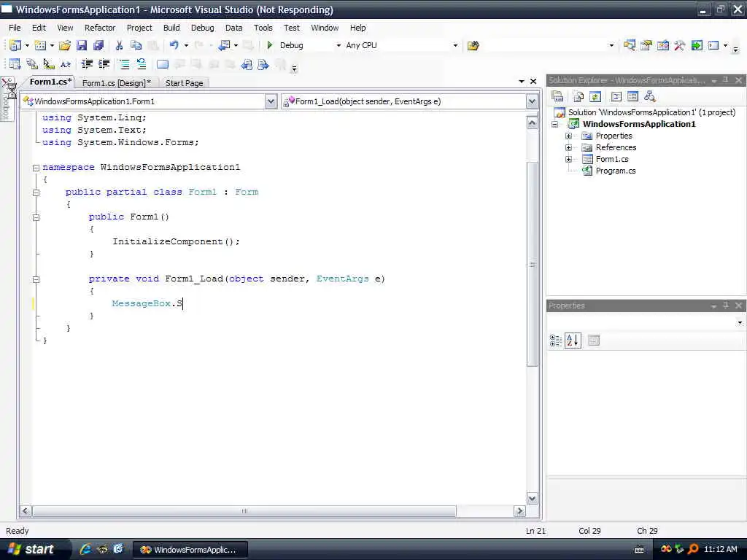Click the Add New Item toolbar icon

[40, 45]
